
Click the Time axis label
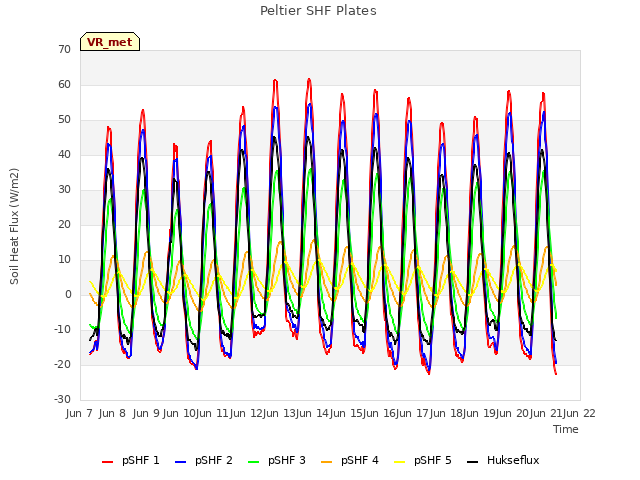[x=566, y=429]
